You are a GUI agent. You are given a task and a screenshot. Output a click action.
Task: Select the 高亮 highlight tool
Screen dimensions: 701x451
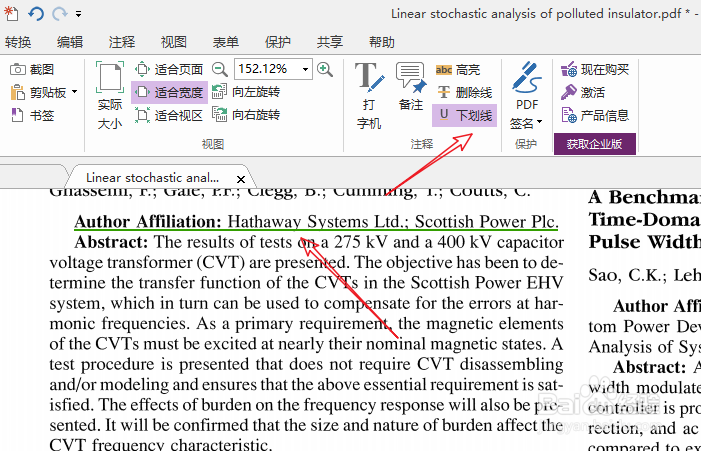(458, 70)
